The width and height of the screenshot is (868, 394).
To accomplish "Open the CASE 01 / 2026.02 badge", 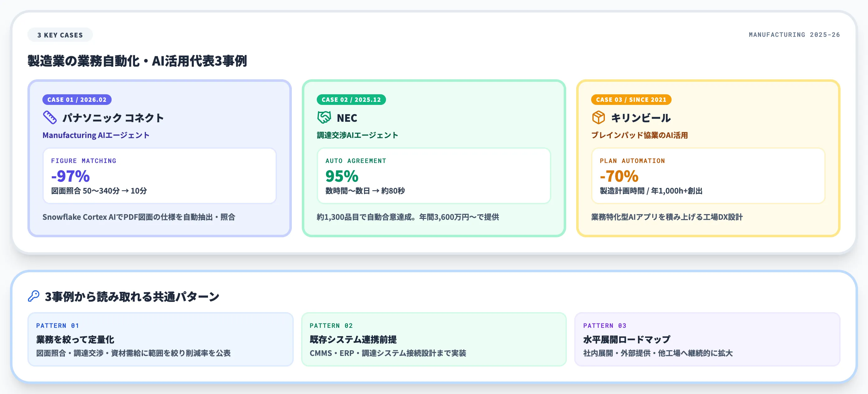I will click(77, 100).
